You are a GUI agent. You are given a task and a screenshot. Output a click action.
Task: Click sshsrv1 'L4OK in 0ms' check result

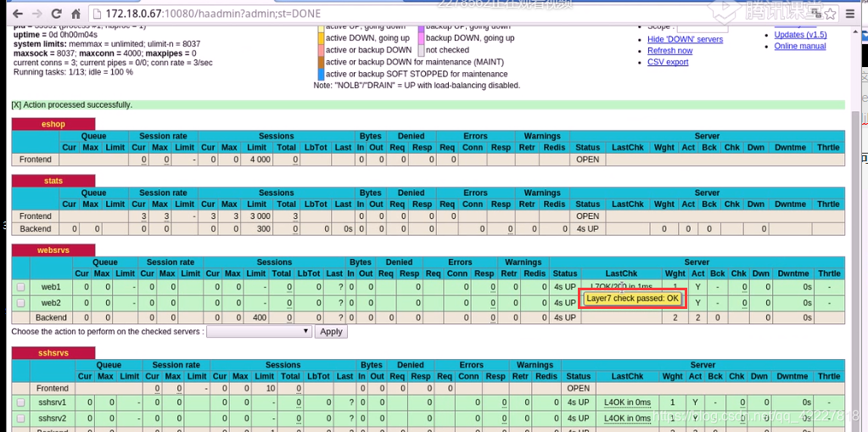[x=628, y=402]
